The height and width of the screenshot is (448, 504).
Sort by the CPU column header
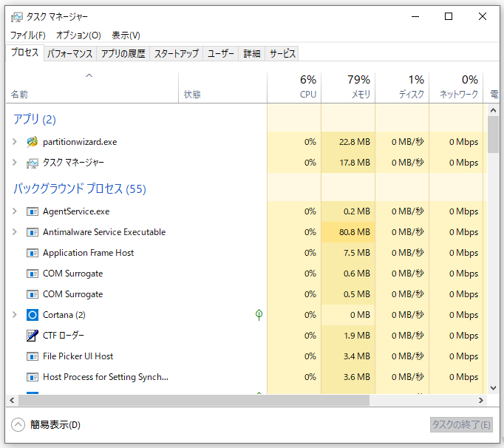(x=294, y=87)
